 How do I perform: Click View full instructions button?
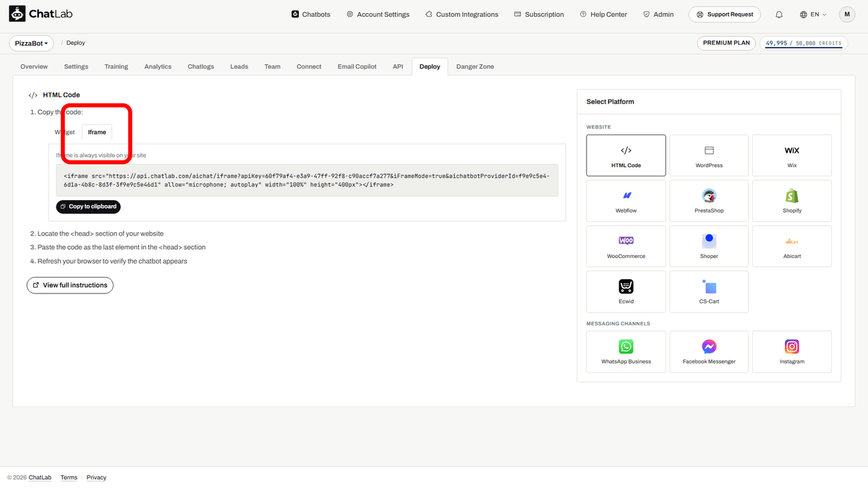70,286
